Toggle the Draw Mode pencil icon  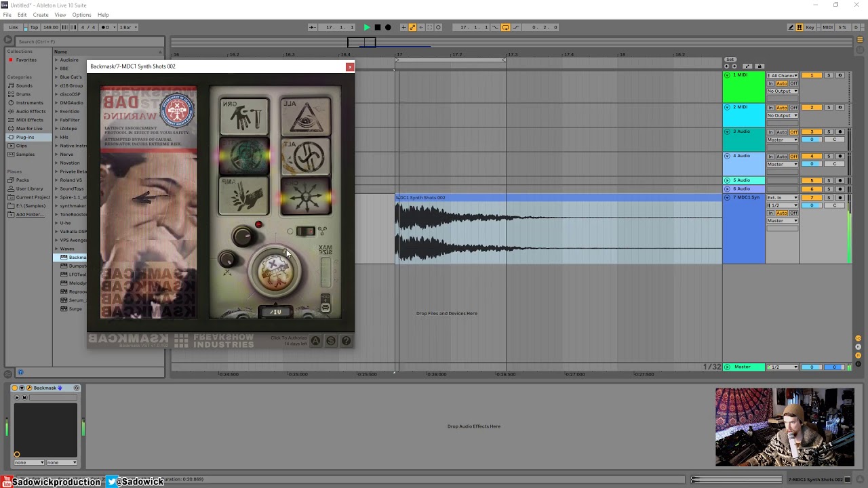(791, 27)
